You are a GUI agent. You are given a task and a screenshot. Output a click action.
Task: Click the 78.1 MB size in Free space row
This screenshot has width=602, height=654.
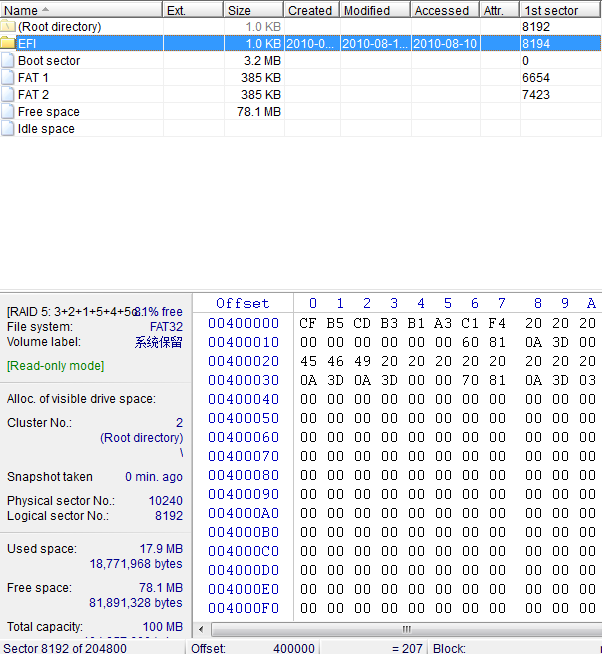point(259,112)
